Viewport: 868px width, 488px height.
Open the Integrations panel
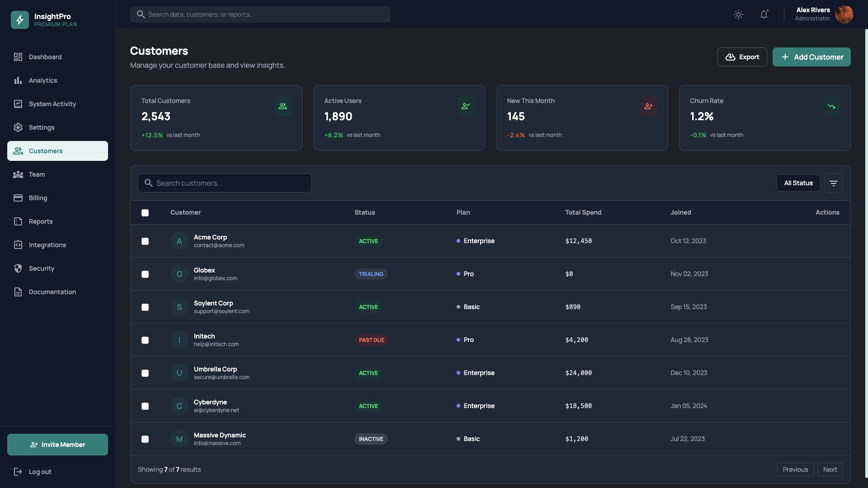coord(47,245)
